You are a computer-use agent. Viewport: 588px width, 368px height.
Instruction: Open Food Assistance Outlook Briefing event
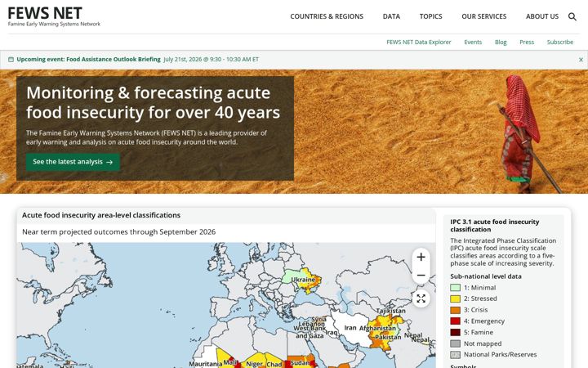coord(88,60)
